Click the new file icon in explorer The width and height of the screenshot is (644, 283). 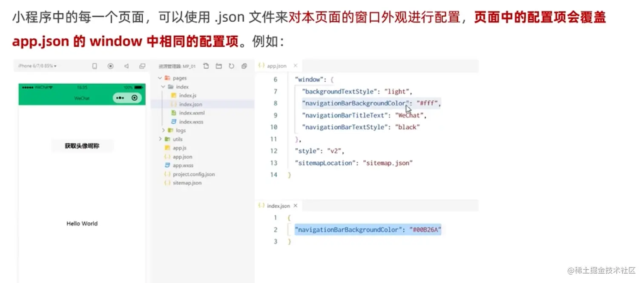coord(206,66)
